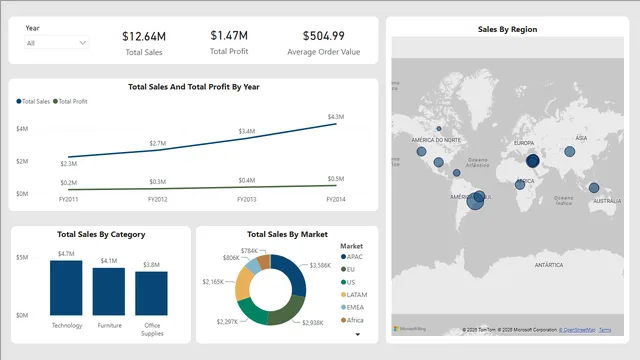Click the $2.7M sales label for FY2012
Image resolution: width=640 pixels, height=360 pixels.
click(158, 143)
